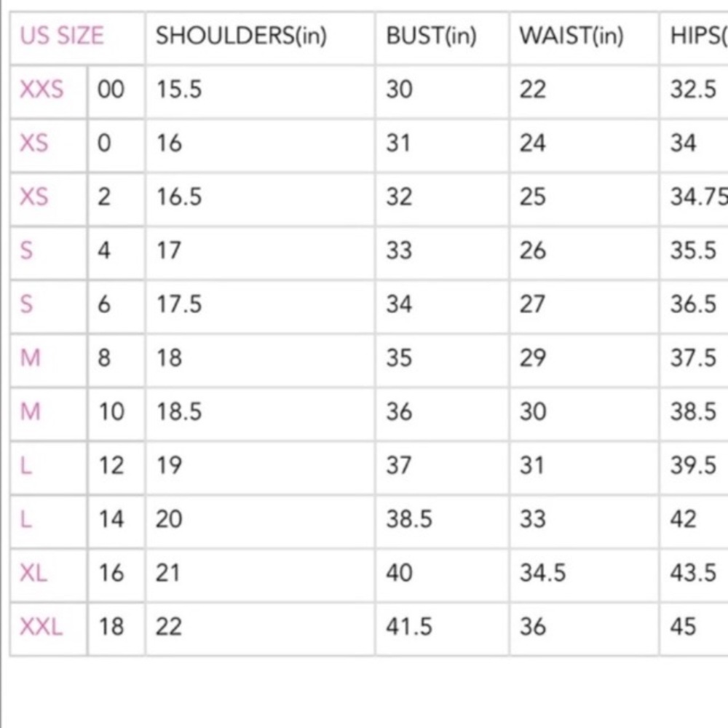Image resolution: width=728 pixels, height=728 pixels.
Task: Click the XXL size label cell
Action: [x=41, y=627]
